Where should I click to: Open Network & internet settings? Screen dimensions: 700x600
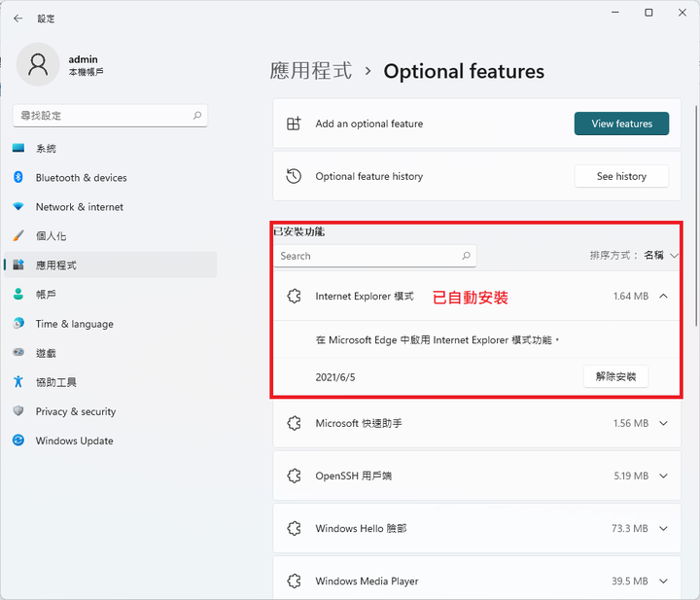pos(110,207)
